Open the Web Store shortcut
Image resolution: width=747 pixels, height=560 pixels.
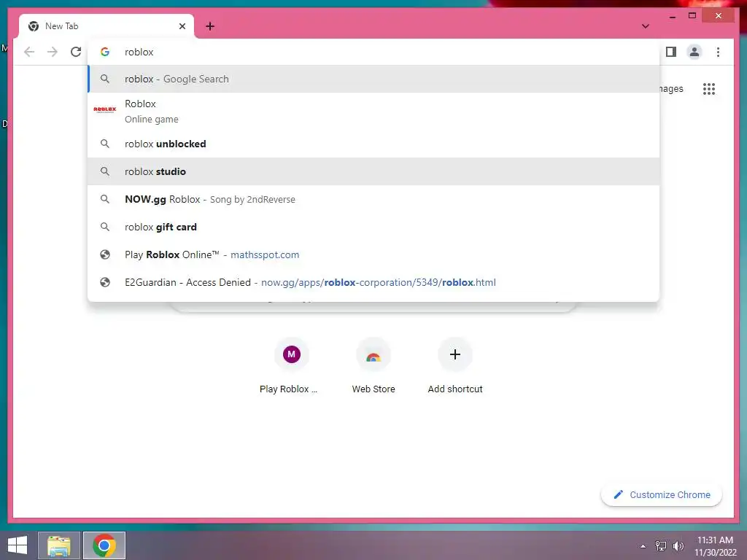(x=373, y=367)
